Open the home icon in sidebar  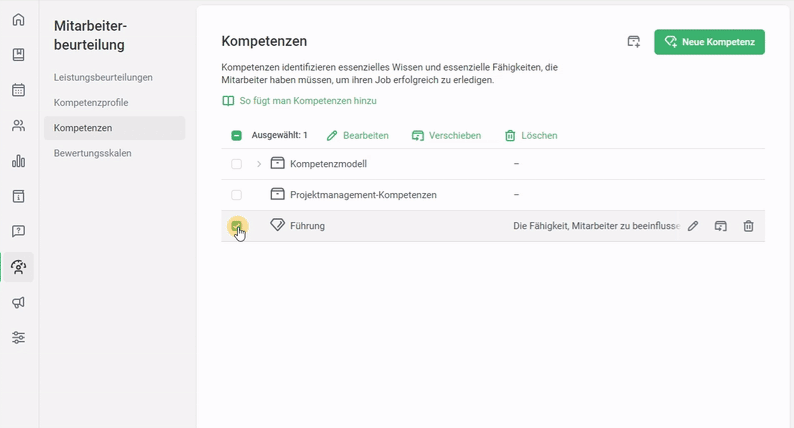18,20
